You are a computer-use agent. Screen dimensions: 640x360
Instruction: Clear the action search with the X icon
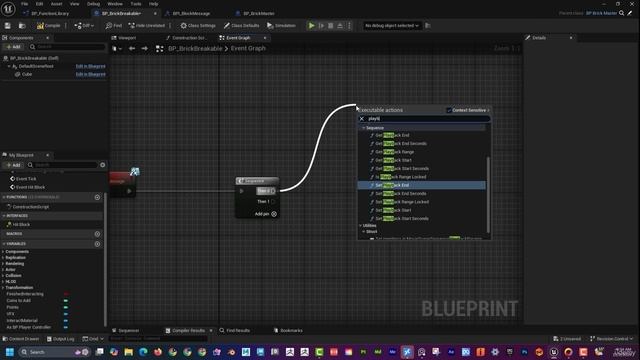(362, 119)
